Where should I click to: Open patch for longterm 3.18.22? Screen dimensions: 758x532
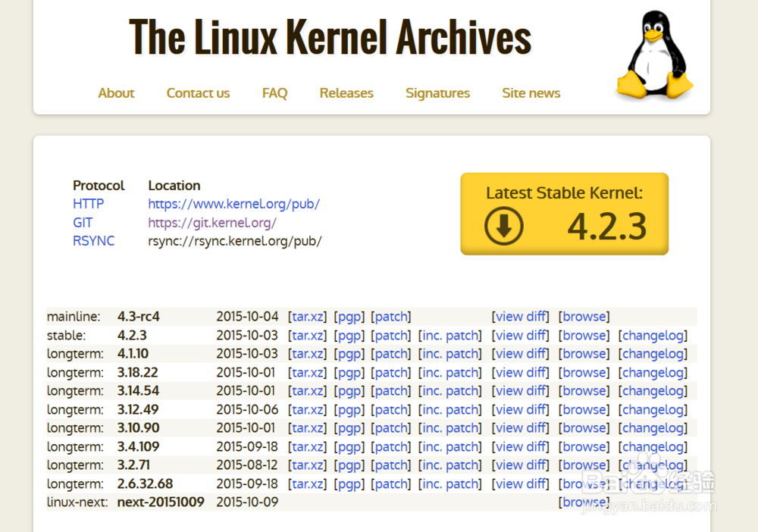pyautogui.click(x=391, y=373)
